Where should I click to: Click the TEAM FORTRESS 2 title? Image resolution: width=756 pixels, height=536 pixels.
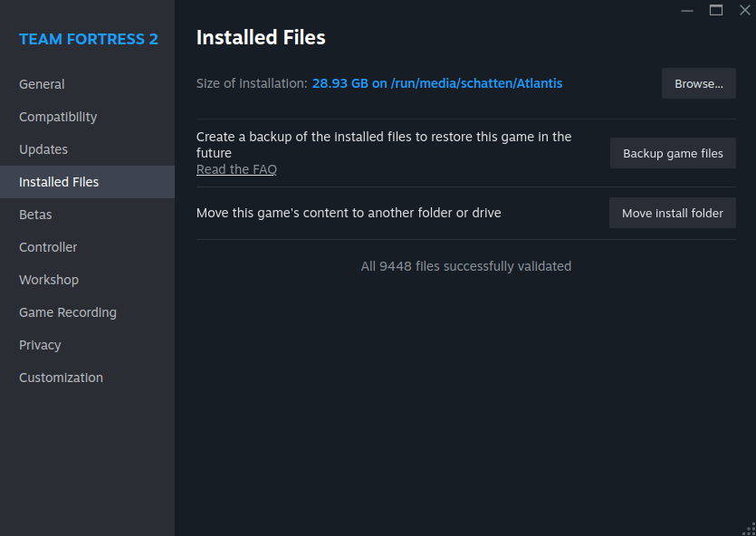89,39
